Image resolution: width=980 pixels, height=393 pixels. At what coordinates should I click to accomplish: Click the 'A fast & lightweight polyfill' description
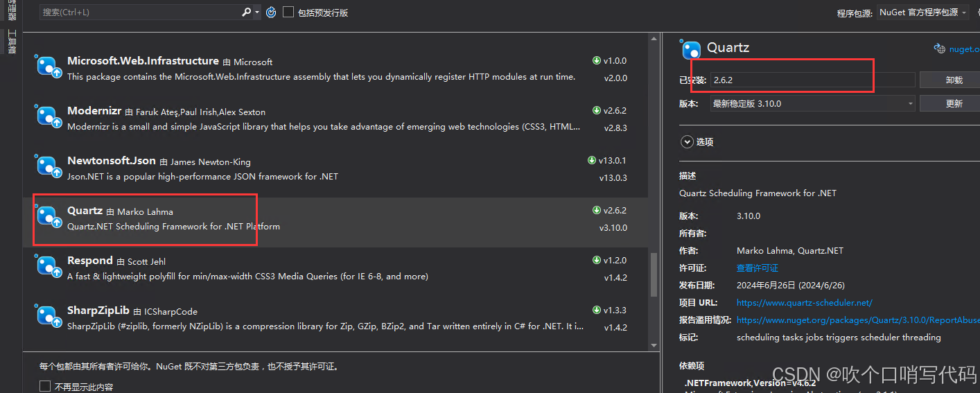(247, 277)
